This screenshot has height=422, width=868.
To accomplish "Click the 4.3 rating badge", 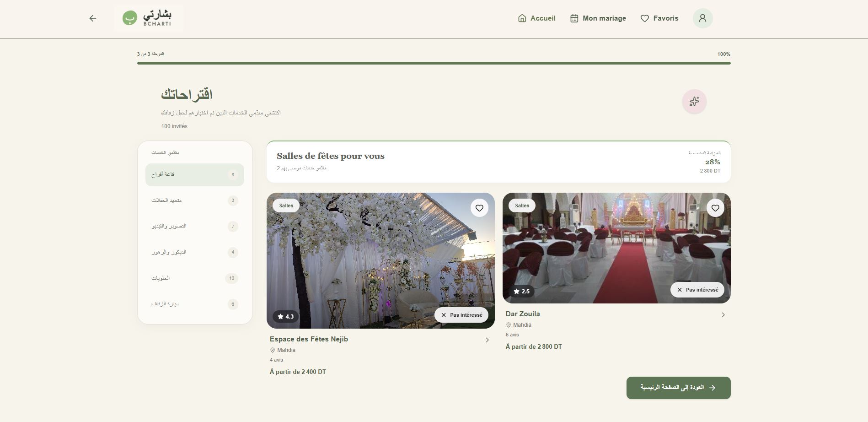I will [x=286, y=316].
